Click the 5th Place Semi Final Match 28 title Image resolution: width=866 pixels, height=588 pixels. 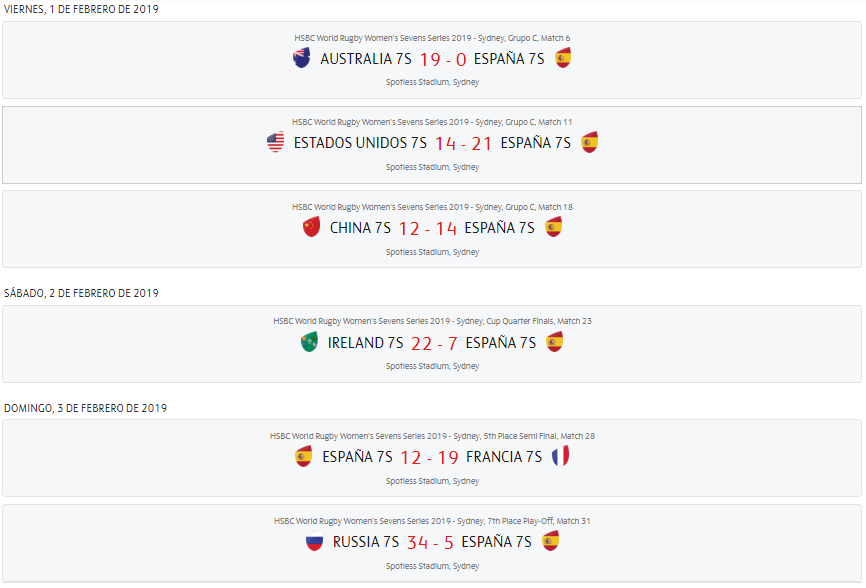tap(432, 436)
